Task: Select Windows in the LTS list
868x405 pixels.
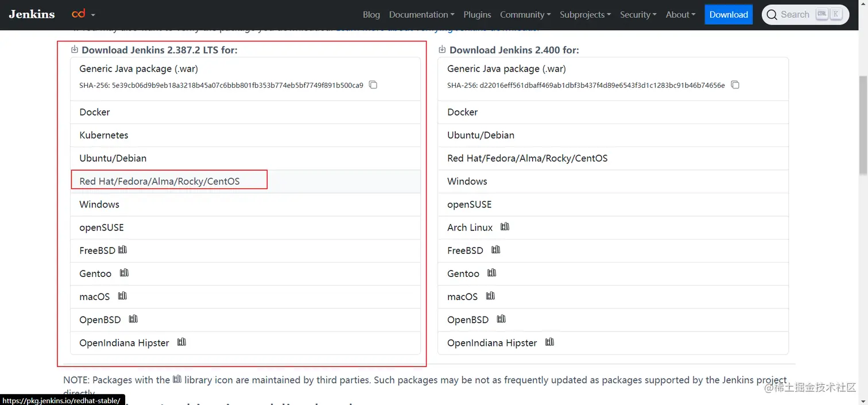Action: [x=245, y=204]
